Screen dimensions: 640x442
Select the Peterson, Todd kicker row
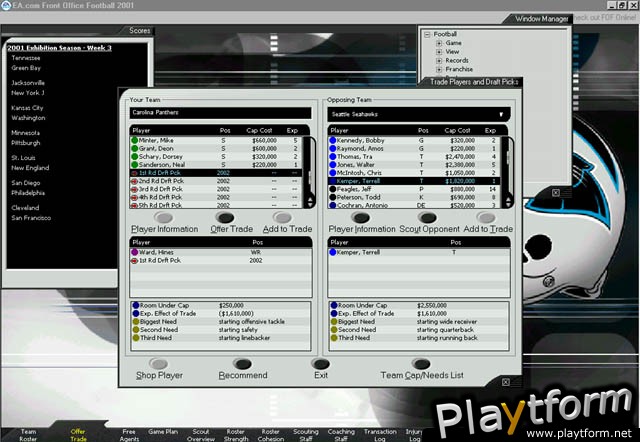pyautogui.click(x=415, y=197)
